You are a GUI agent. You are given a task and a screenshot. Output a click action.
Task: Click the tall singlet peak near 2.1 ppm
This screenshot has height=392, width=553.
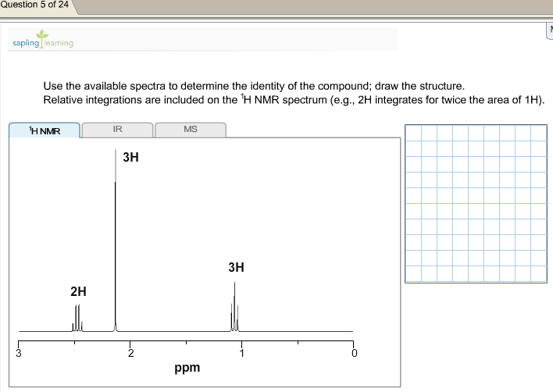[x=116, y=241]
